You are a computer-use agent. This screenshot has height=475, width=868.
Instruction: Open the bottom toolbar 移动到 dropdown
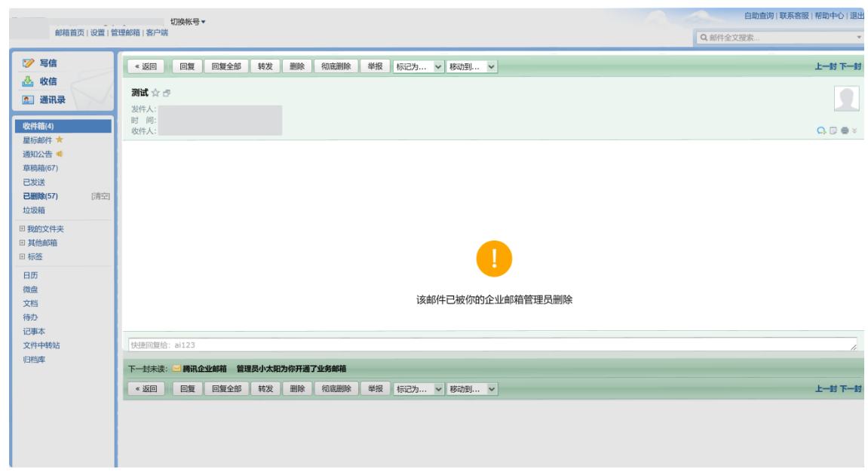coord(472,389)
